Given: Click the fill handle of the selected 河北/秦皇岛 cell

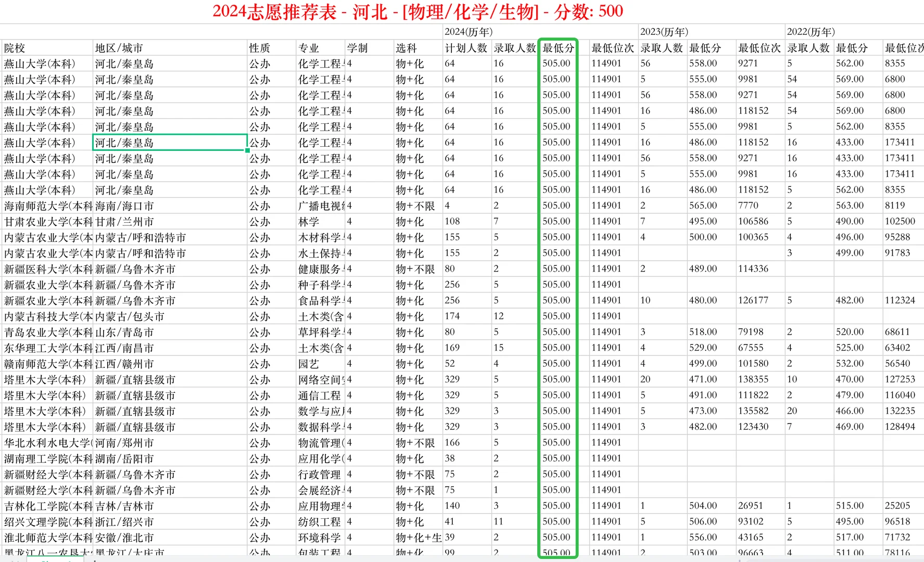Looking at the screenshot, I should click(x=246, y=149).
